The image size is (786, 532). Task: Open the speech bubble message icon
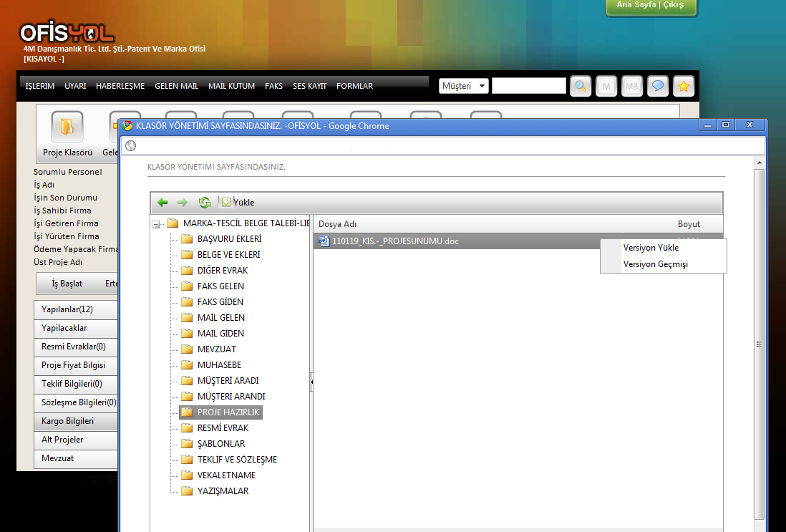pyautogui.click(x=658, y=86)
